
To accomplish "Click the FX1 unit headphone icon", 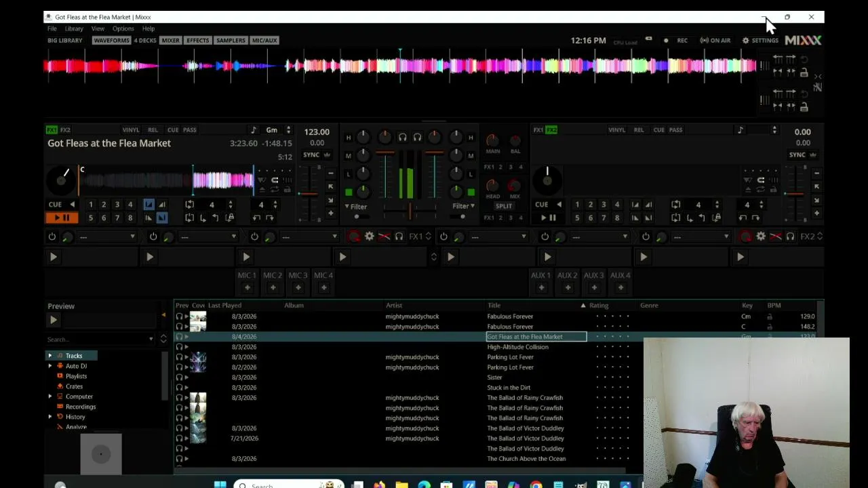I will pyautogui.click(x=399, y=237).
